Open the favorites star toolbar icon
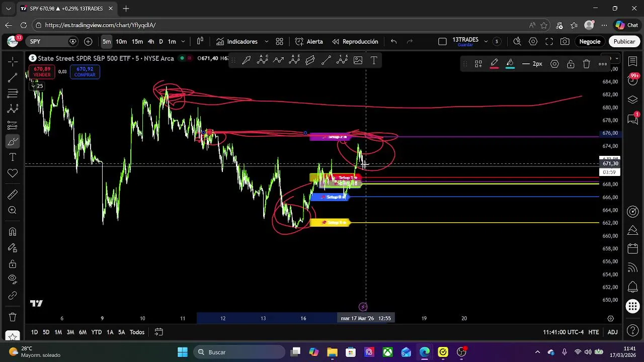Screen dimensions: 644x362 click(x=13, y=336)
